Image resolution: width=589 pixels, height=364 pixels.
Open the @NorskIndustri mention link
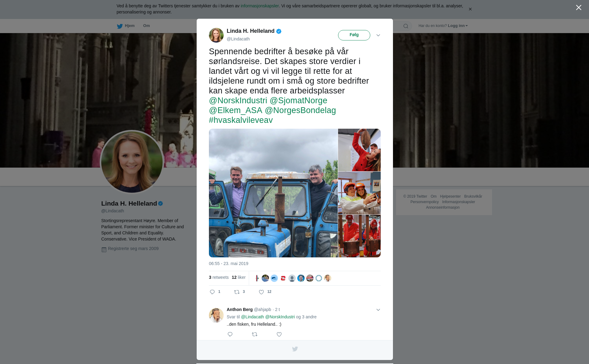238,100
